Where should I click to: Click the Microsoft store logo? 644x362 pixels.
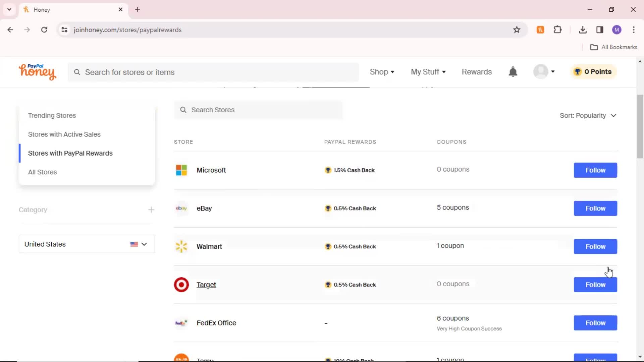pos(181,170)
